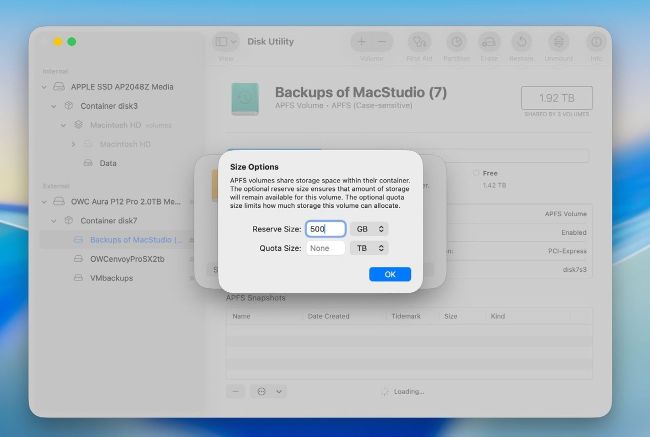The height and width of the screenshot is (437, 650).
Task: Click the add volume plus icon
Action: point(361,42)
